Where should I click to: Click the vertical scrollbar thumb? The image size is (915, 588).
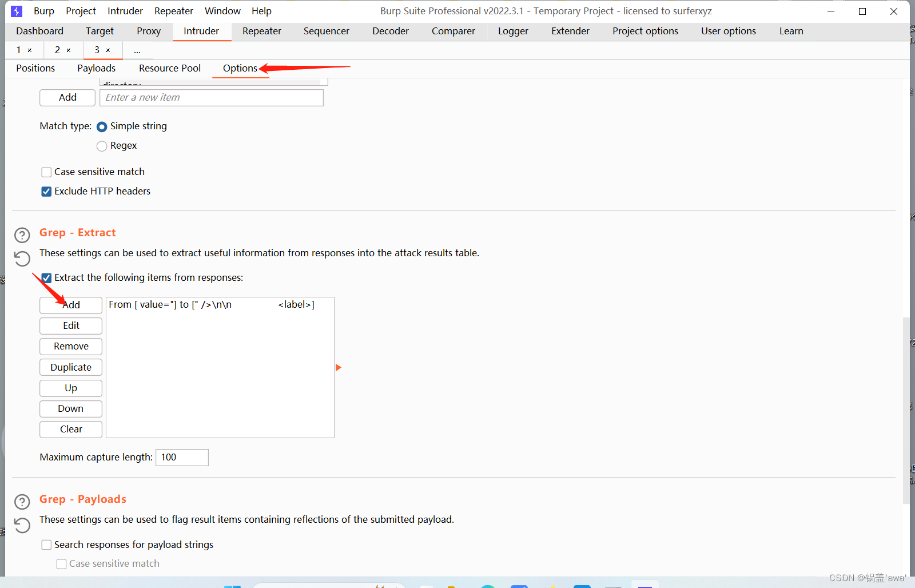coord(906,410)
